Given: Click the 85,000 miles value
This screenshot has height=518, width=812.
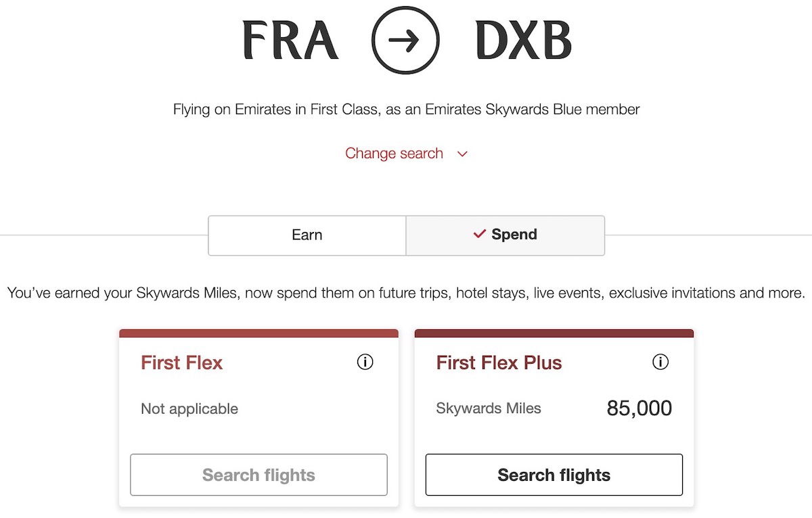Looking at the screenshot, I should click(639, 408).
